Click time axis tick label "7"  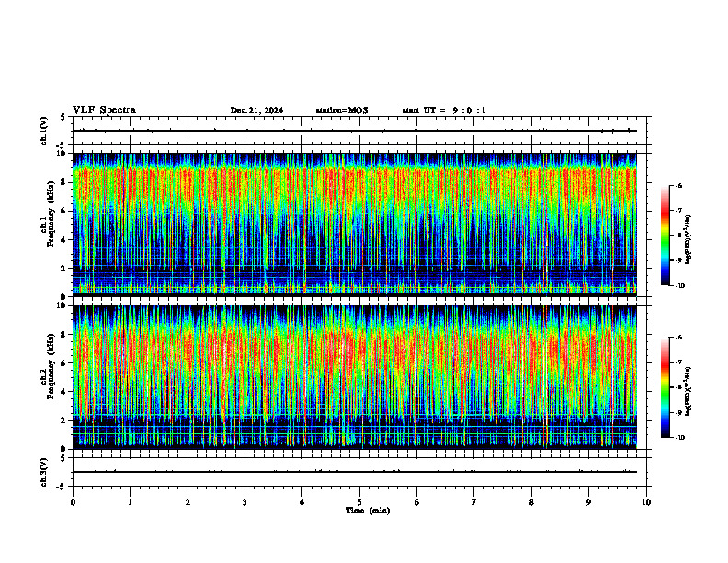pos(474,502)
